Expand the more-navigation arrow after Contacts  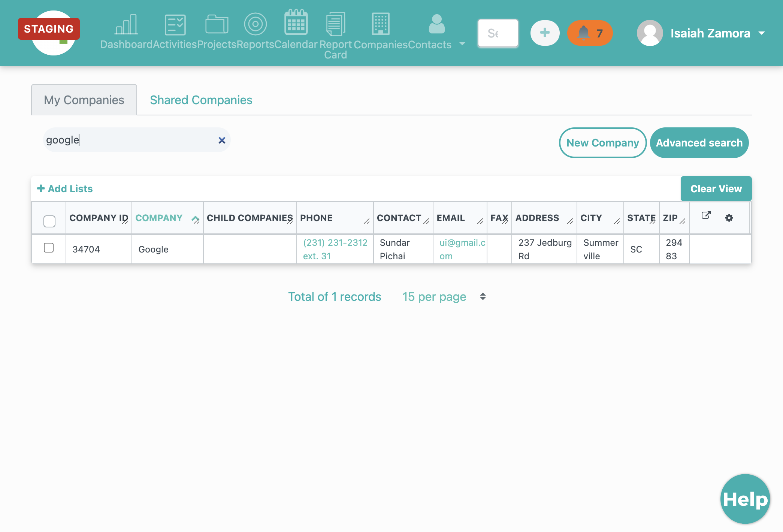coord(462,44)
